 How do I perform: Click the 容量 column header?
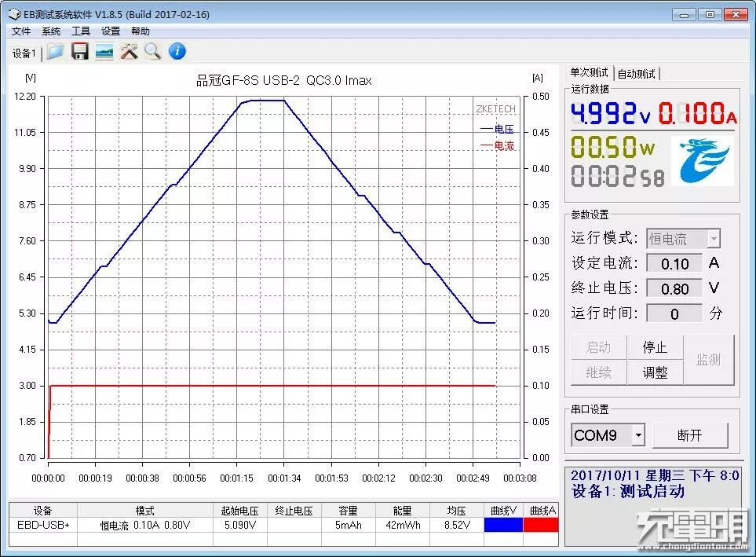[x=348, y=511]
